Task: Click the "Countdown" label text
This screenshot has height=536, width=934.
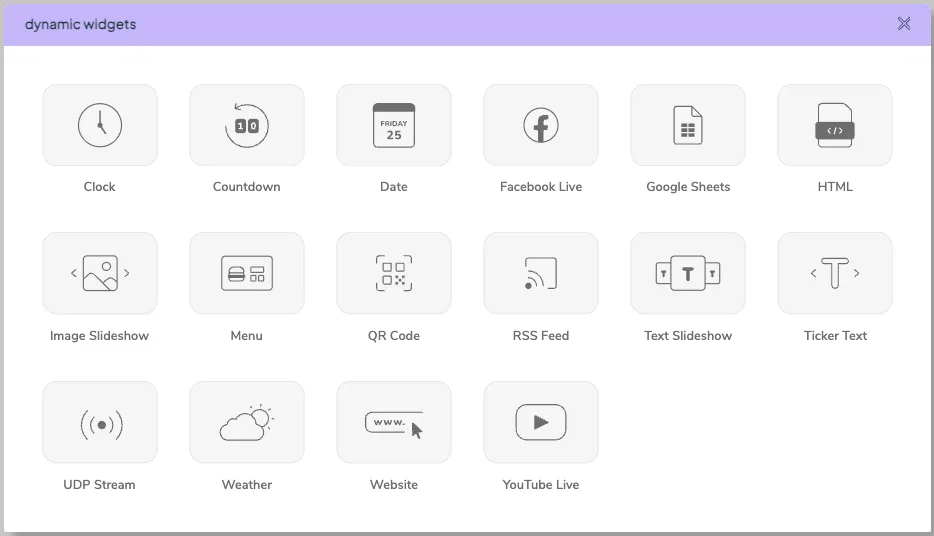Action: click(247, 186)
